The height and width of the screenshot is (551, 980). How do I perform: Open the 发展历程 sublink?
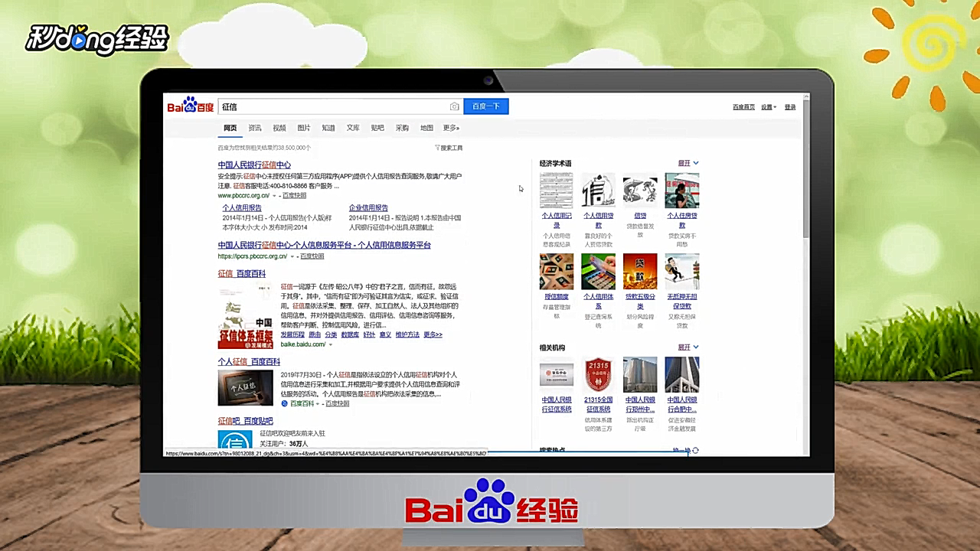(x=292, y=335)
